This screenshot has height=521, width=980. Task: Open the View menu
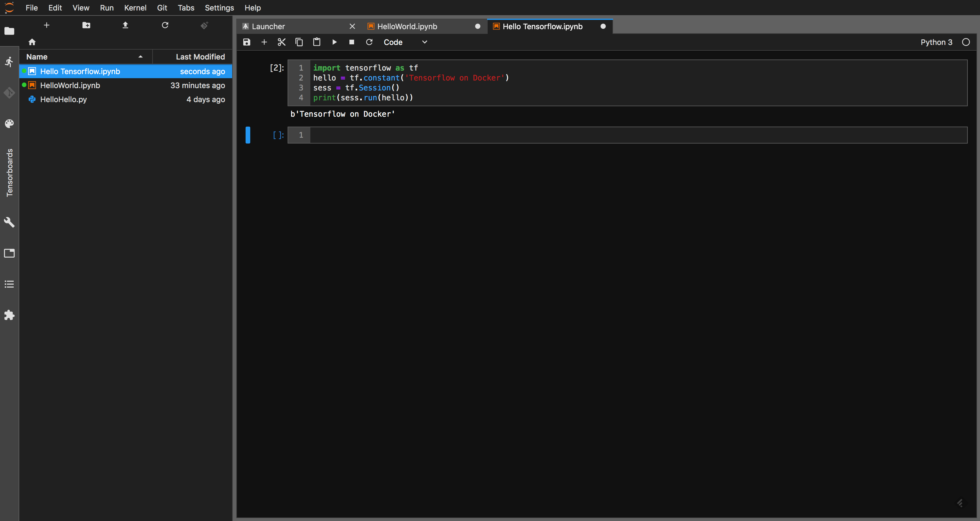pyautogui.click(x=81, y=8)
